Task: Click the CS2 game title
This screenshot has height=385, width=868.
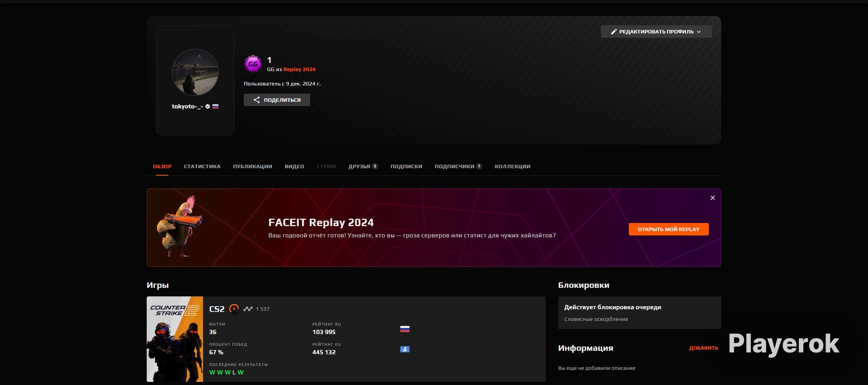Action: 217,309
